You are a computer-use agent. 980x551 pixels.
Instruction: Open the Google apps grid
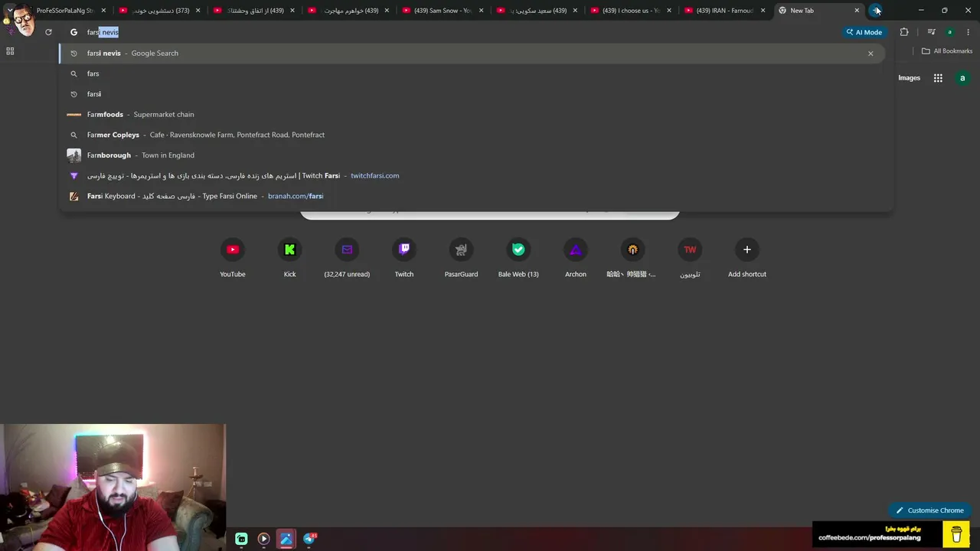click(x=938, y=78)
